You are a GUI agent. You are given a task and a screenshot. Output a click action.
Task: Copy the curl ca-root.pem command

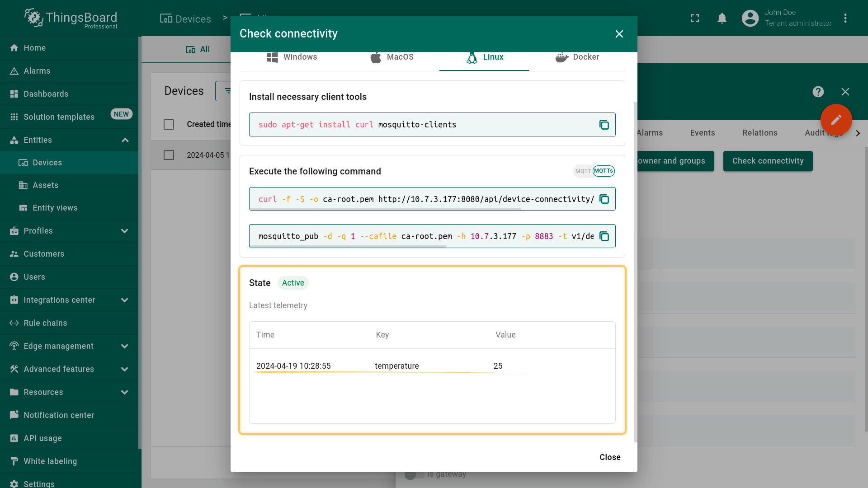[x=604, y=199]
